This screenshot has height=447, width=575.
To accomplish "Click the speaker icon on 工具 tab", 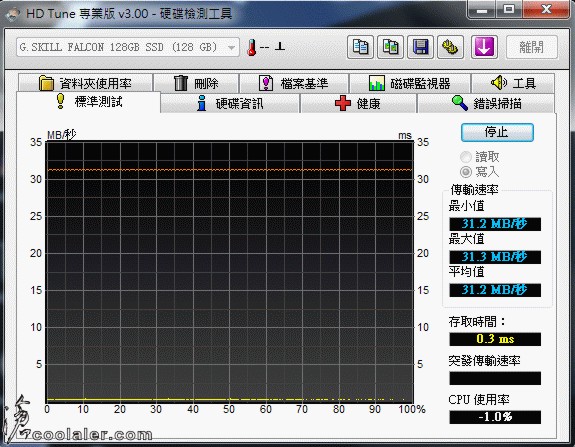I will pos(498,83).
